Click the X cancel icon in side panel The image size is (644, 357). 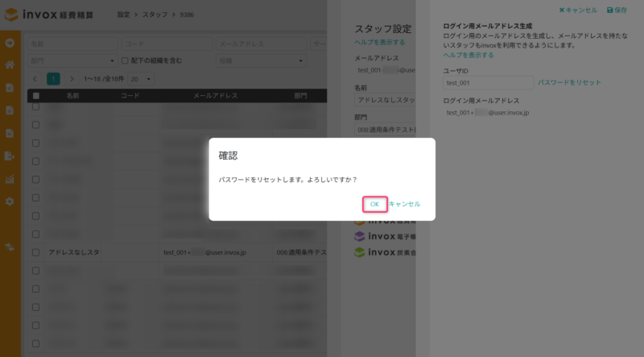point(561,10)
